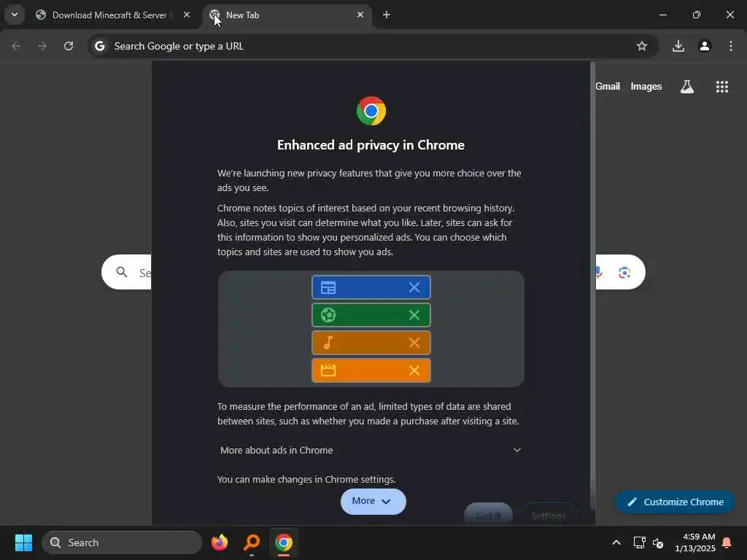Image resolution: width=747 pixels, height=560 pixels.
Task: Click the dialog's vertical scrollbar
Action: coord(592,286)
